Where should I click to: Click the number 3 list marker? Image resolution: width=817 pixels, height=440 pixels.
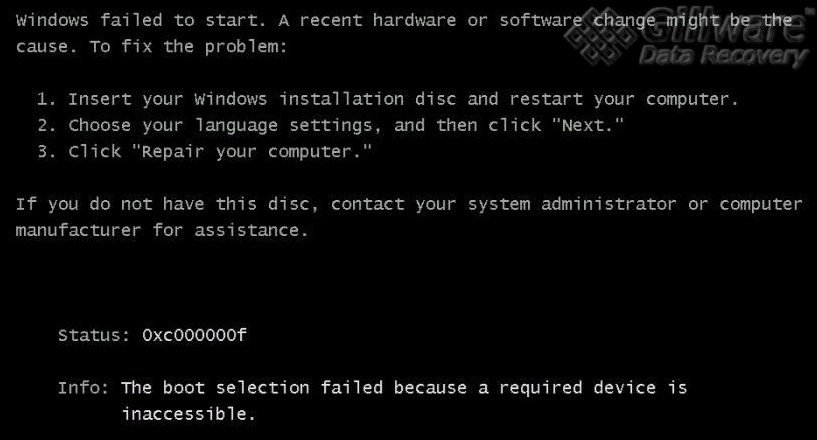tap(43, 151)
